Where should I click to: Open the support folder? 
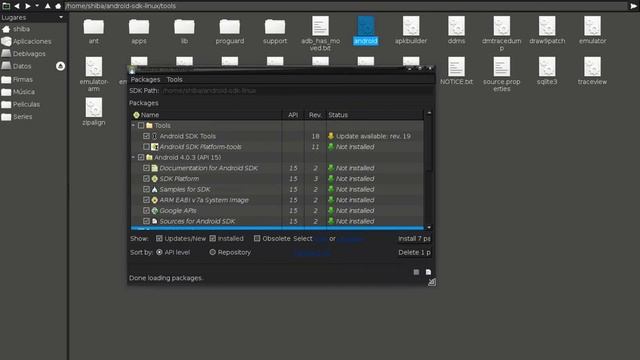[275, 30]
